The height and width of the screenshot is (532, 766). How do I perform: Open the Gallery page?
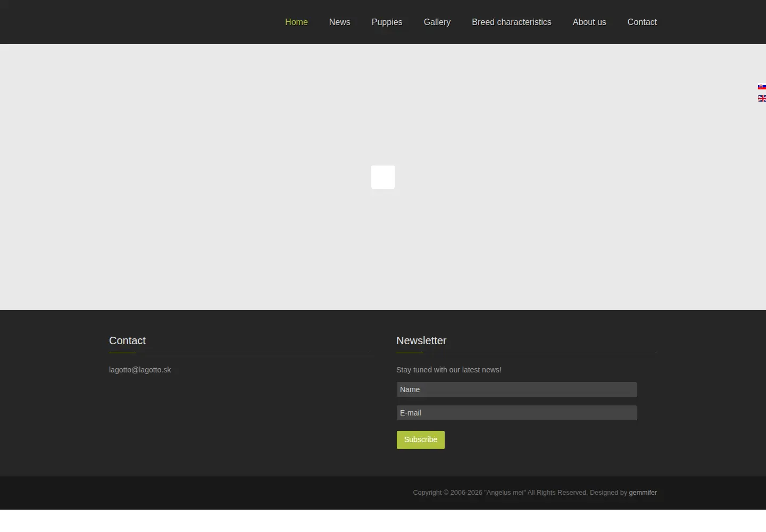[x=437, y=22]
